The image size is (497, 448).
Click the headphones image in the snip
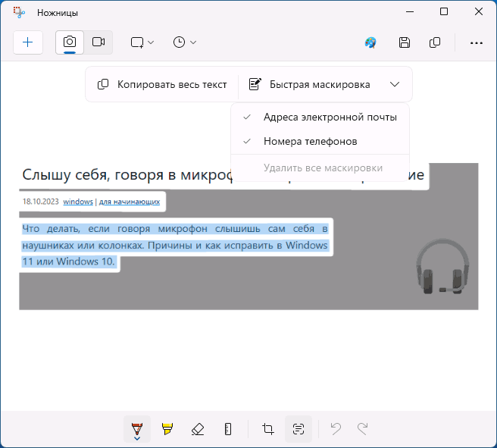442,266
